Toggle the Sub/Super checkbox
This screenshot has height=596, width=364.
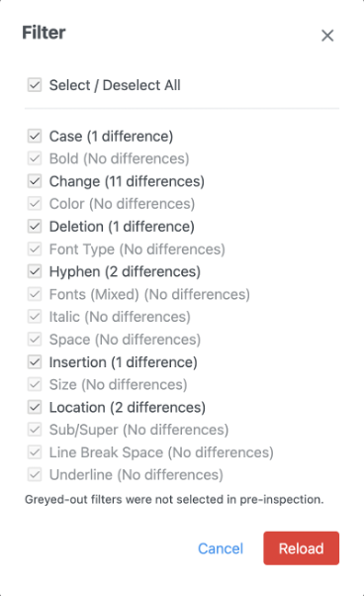(35, 430)
